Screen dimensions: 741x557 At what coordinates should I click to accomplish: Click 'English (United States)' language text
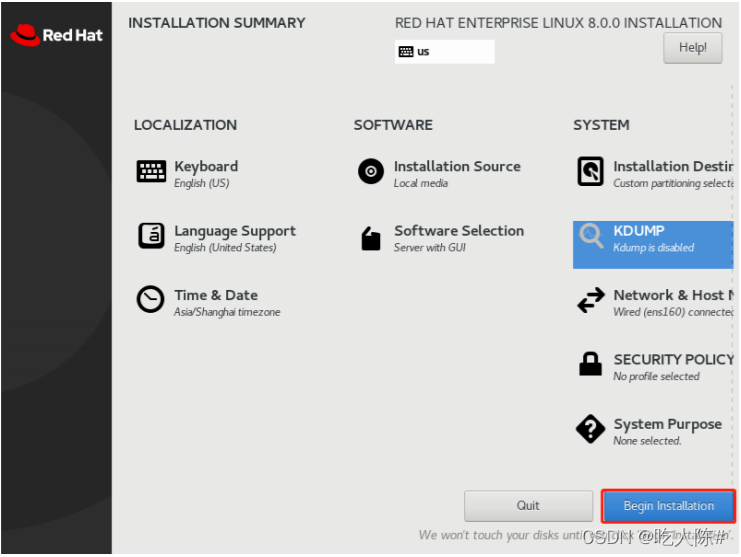(x=225, y=248)
